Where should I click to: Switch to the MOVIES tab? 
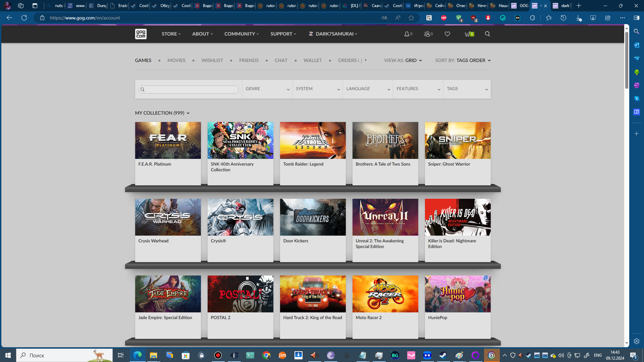pyautogui.click(x=176, y=60)
